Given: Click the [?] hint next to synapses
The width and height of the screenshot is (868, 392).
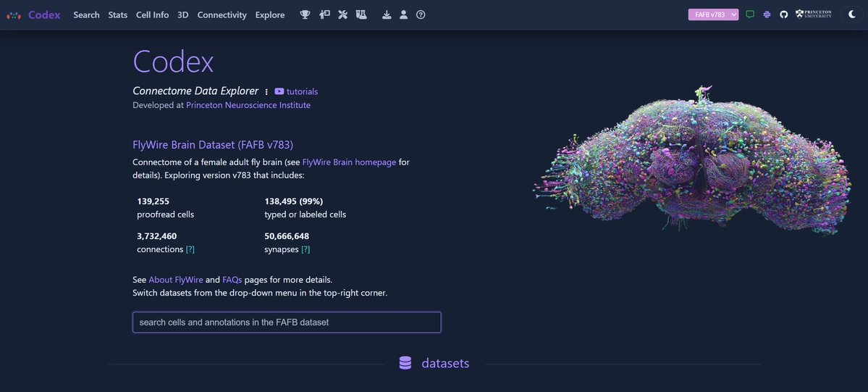Looking at the screenshot, I should 305,249.
